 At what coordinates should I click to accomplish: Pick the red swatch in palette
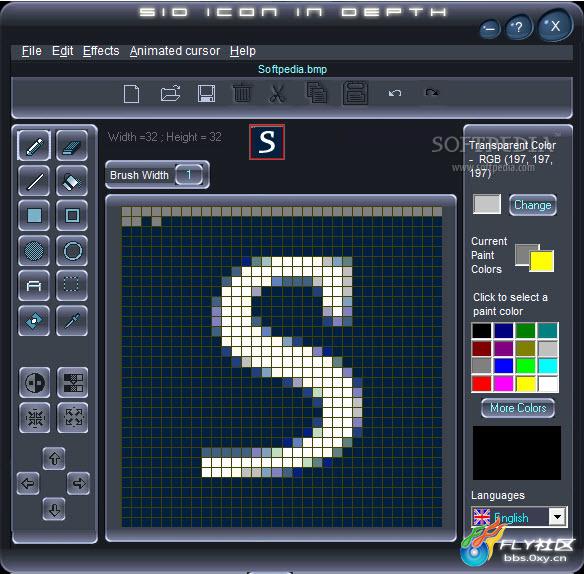[482, 383]
